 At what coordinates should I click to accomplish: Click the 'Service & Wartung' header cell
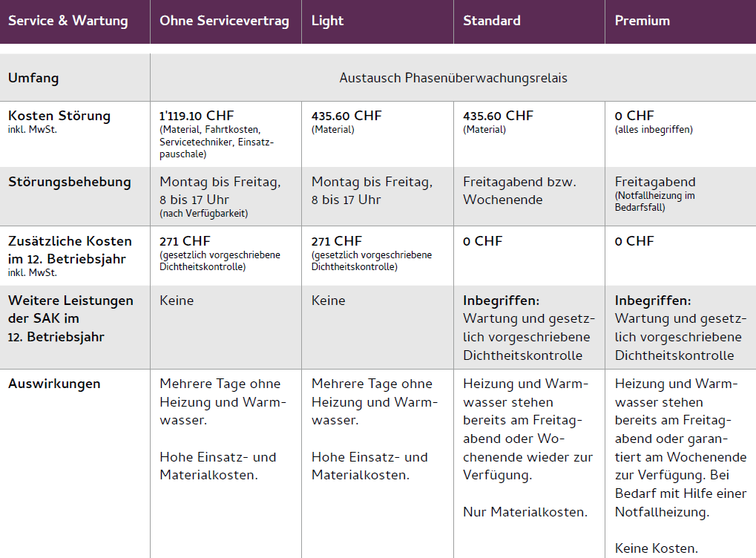pyautogui.click(x=68, y=21)
